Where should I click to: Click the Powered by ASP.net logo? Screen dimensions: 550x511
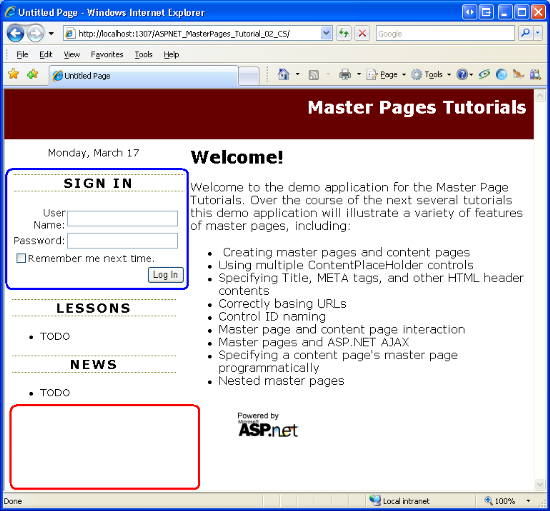(x=268, y=424)
